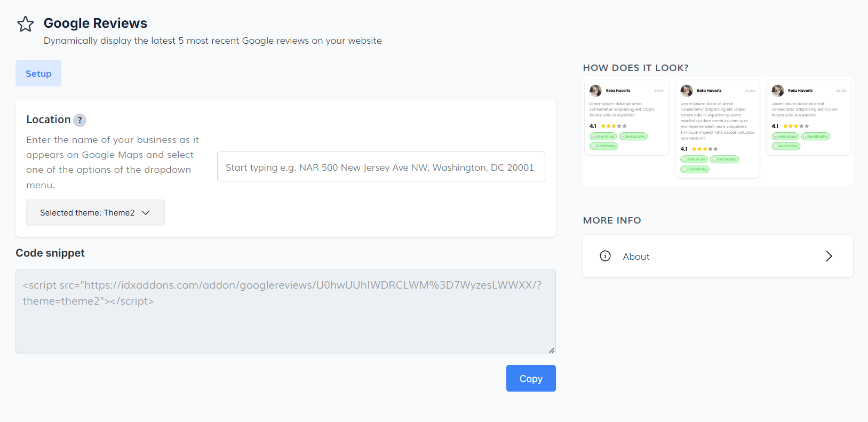Expand About using the right chevron arrow
Viewport: 868px width, 422px height.
click(829, 256)
